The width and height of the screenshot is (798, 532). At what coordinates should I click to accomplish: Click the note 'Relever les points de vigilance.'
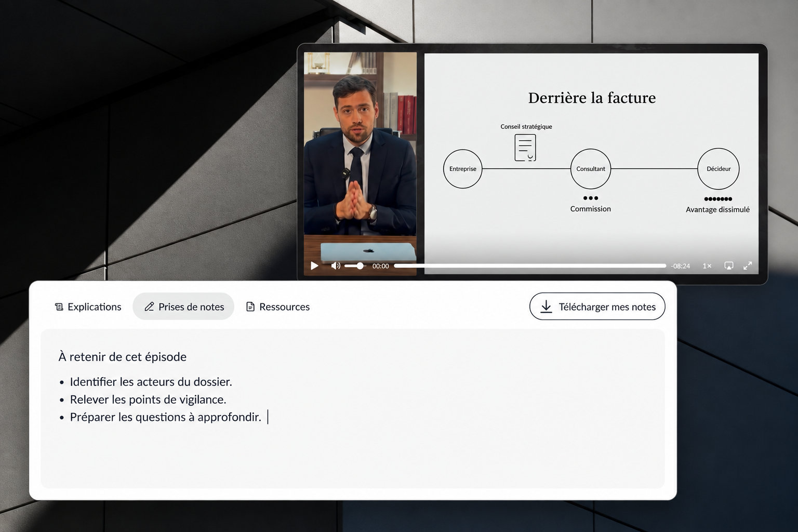tap(148, 400)
